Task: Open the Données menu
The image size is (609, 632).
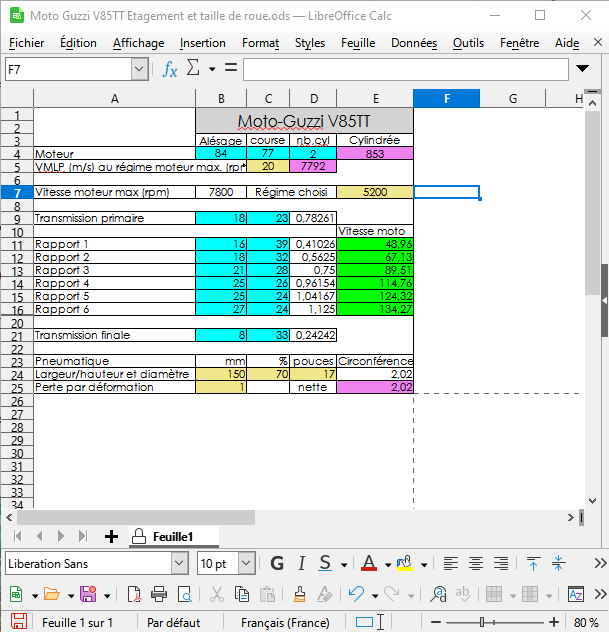Action: [x=414, y=43]
